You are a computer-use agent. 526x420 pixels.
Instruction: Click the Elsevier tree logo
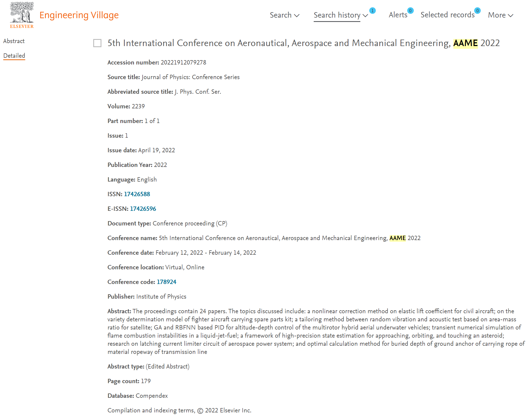22,15
